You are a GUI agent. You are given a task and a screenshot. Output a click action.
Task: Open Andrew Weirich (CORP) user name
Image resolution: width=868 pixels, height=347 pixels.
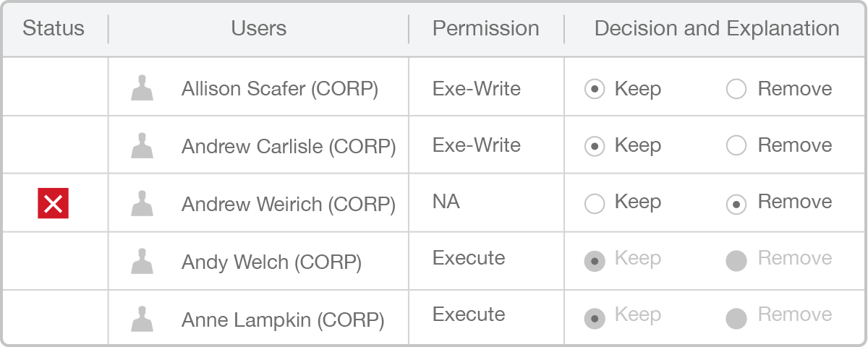coord(289,205)
